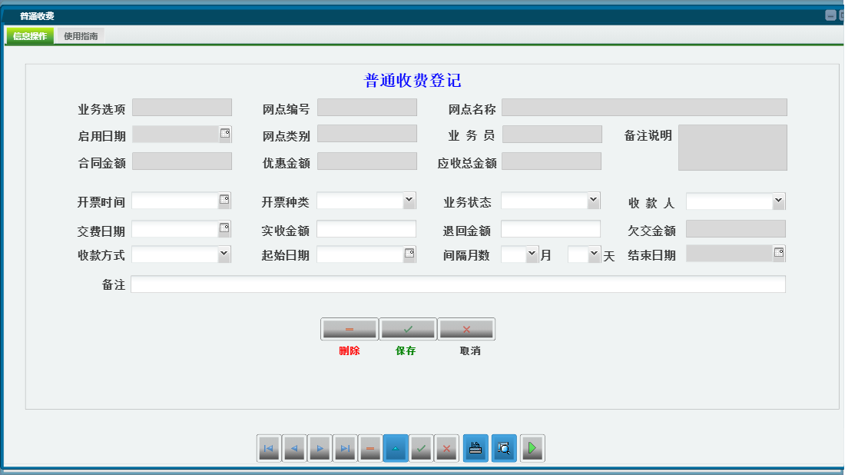Click the 优惠金额 field
868x475 pixels.
tap(367, 161)
